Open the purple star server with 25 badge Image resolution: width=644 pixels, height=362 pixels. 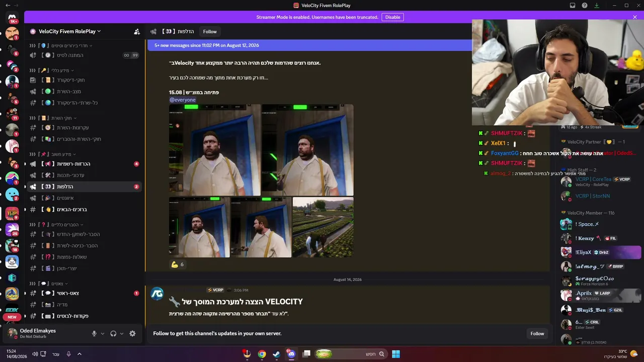point(12,229)
